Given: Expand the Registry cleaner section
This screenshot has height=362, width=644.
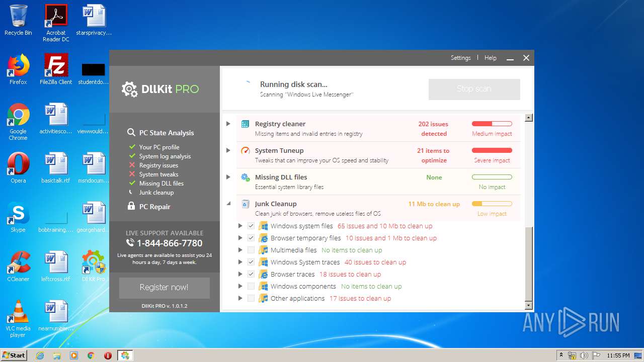Looking at the screenshot, I should (x=228, y=124).
